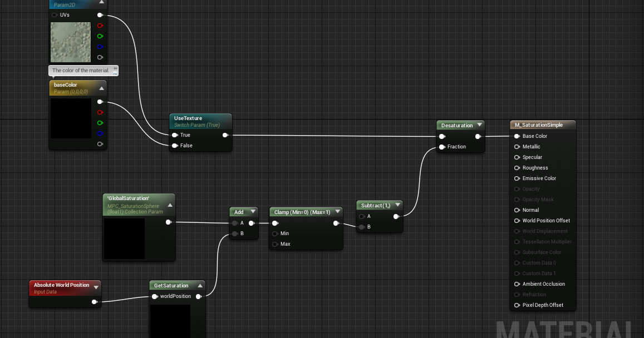The height and width of the screenshot is (338, 644).
Task: Open the Clamp node's dropdown arrow
Action: pyautogui.click(x=338, y=211)
